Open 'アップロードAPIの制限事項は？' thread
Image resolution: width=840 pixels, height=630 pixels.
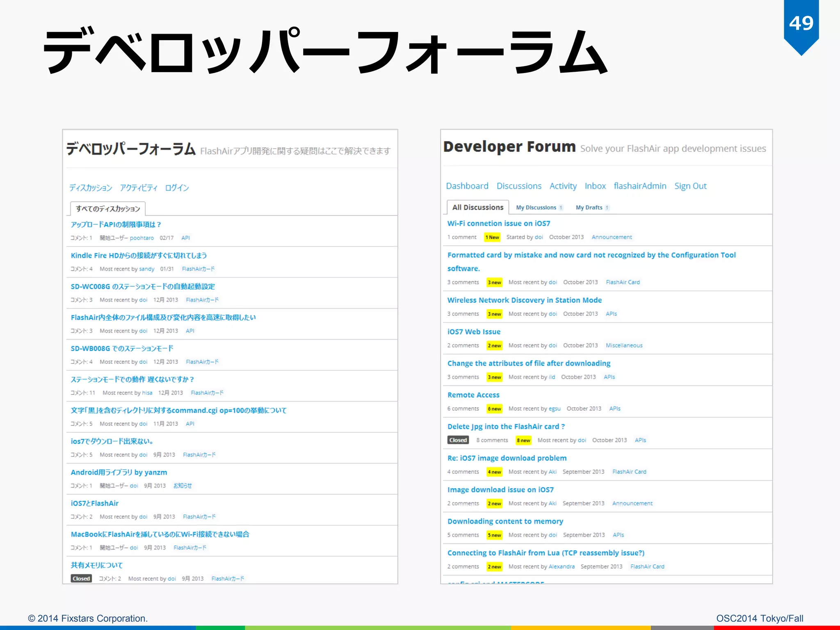point(116,224)
